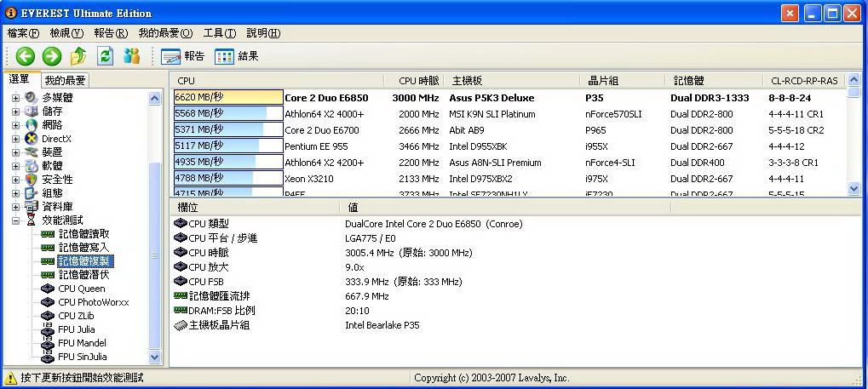Click the people (users) toolbar icon
Screen dimensions: 868x389
point(132,56)
